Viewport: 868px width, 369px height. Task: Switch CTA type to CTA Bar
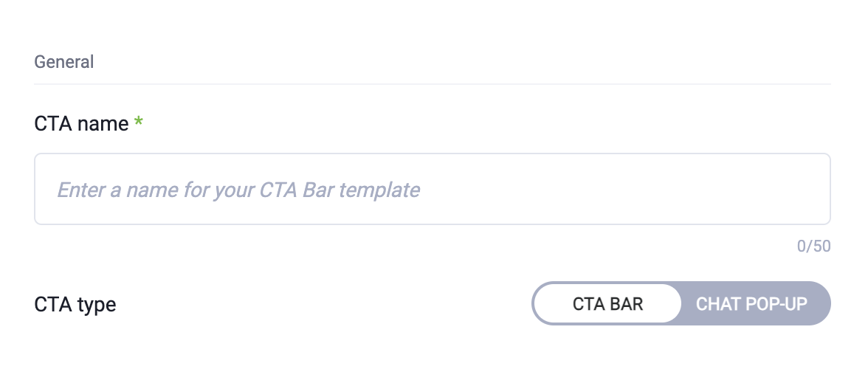click(607, 303)
